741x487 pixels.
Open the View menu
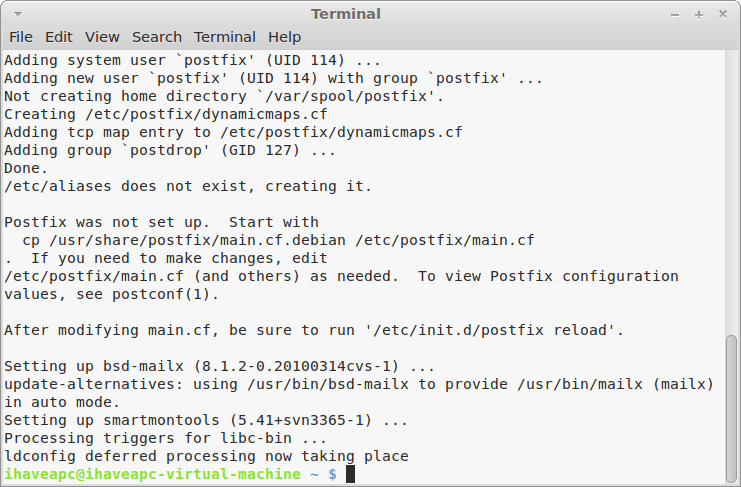click(102, 37)
